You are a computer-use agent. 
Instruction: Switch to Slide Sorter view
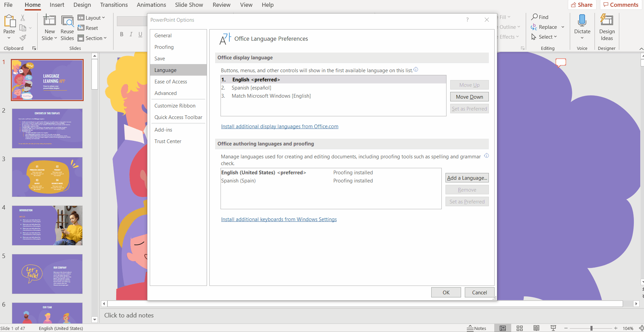coord(519,328)
